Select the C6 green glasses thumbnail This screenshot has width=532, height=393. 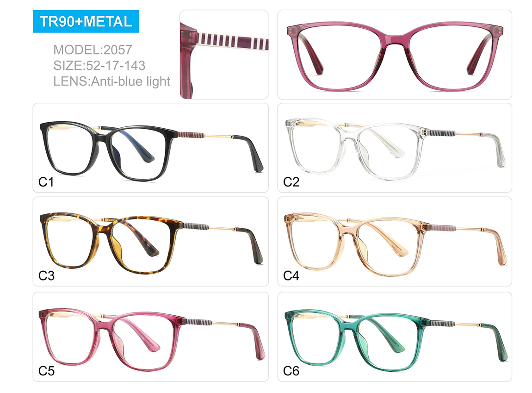[x=395, y=337]
